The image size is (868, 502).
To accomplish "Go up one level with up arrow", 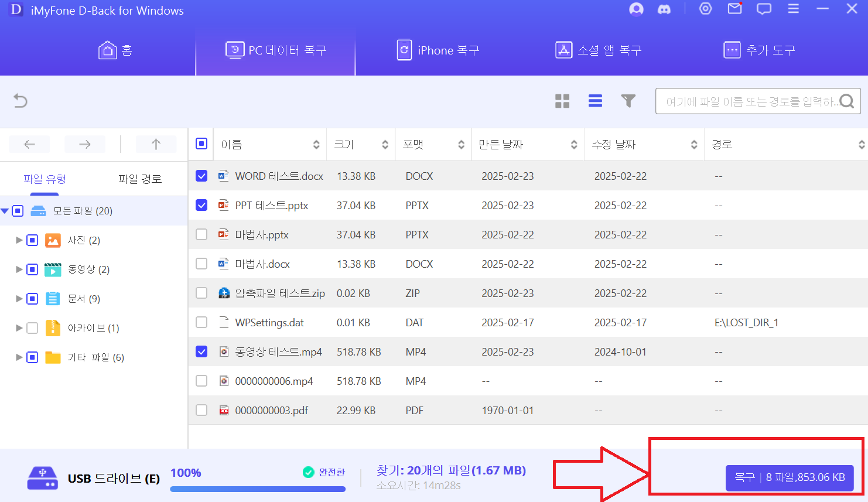I will tap(156, 144).
